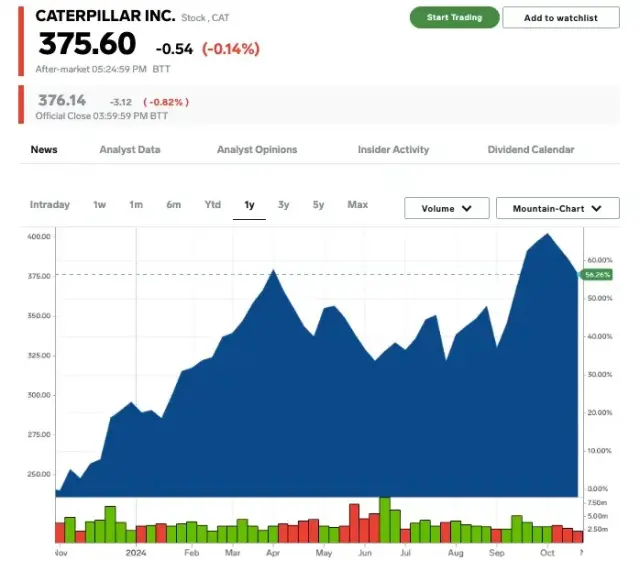
Task: Open the Analyst Opinions tab
Action: point(257,149)
